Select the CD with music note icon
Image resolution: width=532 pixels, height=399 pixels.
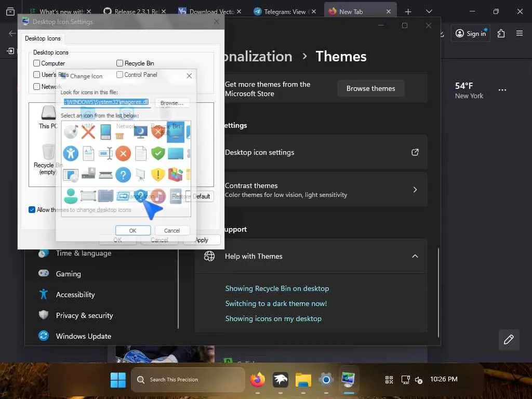tap(71, 131)
